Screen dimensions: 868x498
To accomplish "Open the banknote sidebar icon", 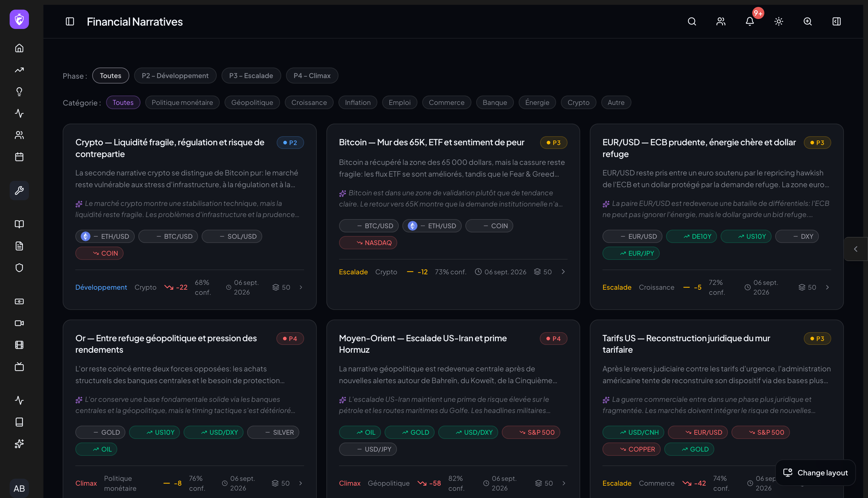I will coord(19,301).
